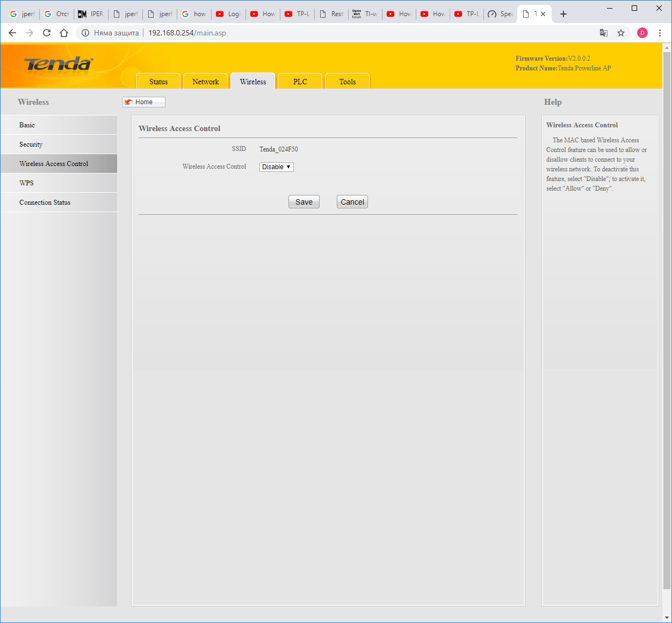Image resolution: width=672 pixels, height=623 pixels.
Task: Click the site info icon before 'Няма защита'
Action: point(85,33)
